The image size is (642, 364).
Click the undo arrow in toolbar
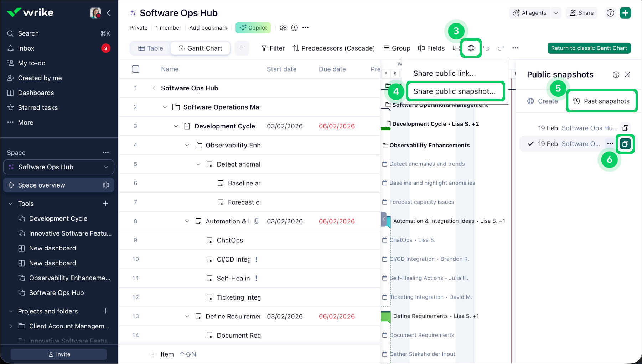tap(486, 48)
